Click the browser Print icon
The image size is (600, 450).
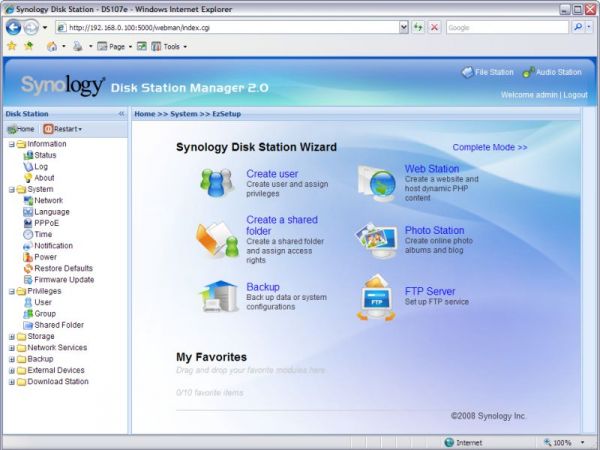tap(78, 46)
